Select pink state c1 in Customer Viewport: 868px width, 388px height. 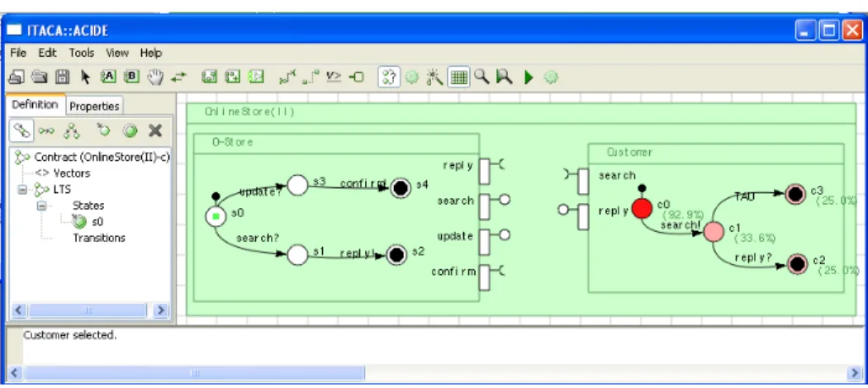coord(714,231)
